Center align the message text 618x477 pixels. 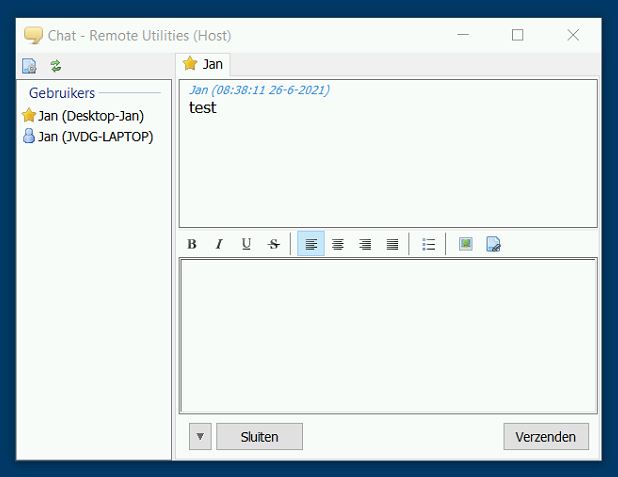[338, 244]
